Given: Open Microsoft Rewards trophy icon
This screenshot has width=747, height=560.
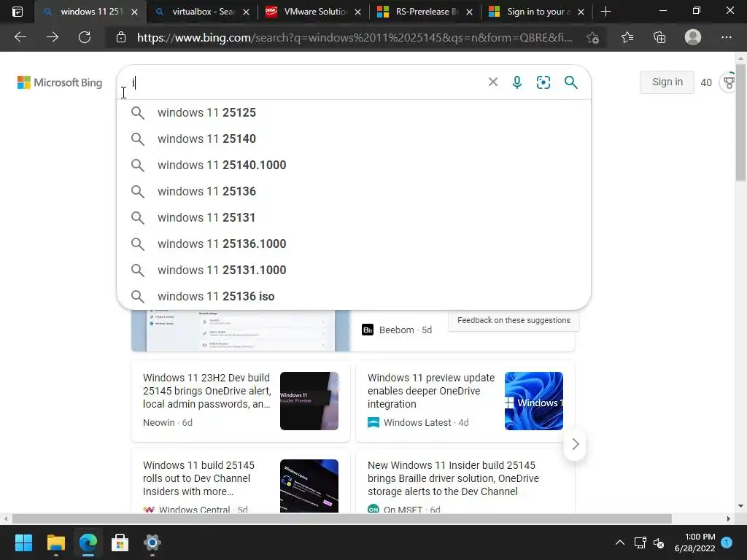Looking at the screenshot, I should pos(729,82).
